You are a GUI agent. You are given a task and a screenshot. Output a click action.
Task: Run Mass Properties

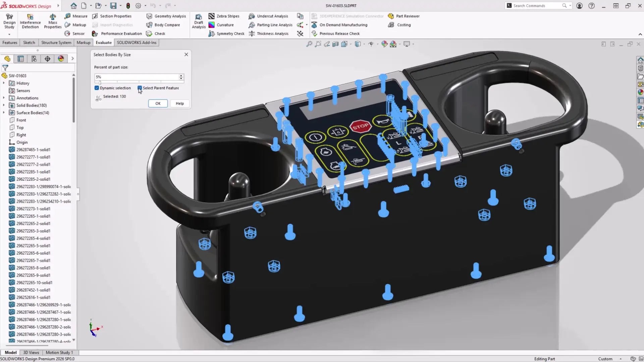(x=52, y=21)
